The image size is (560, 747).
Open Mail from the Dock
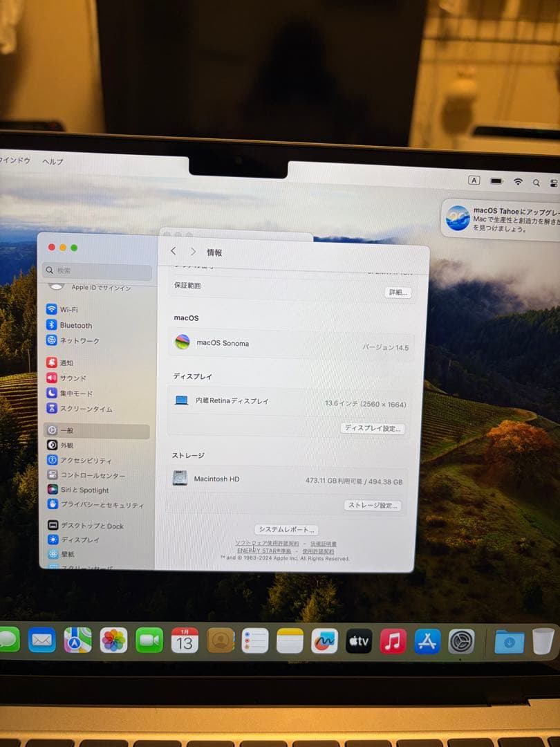42,640
